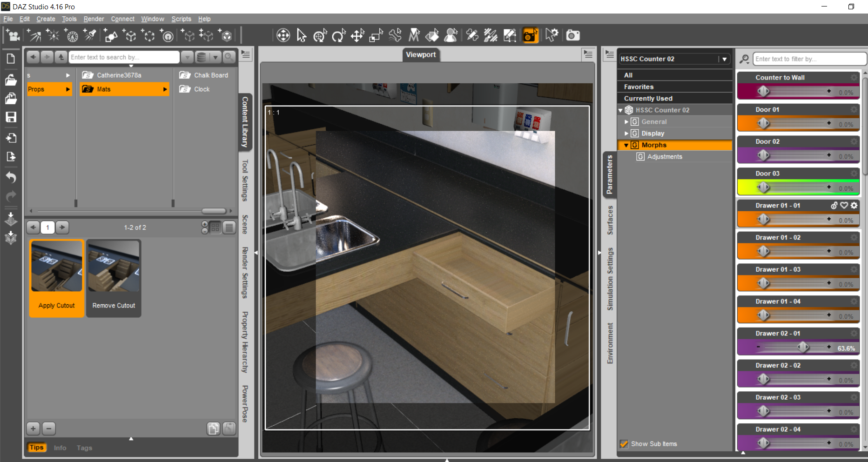Open the content search history dropdown
Viewport: 868px width, 462px height.
[187, 57]
